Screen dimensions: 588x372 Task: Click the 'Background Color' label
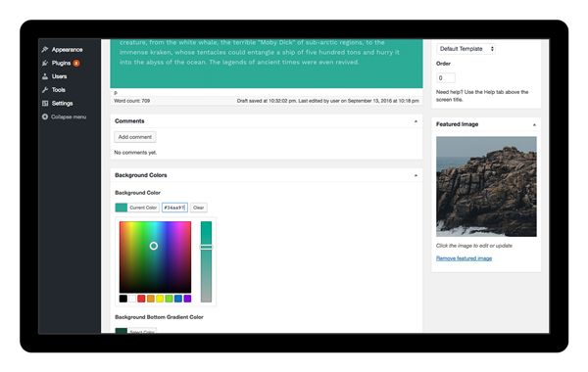[137, 193]
